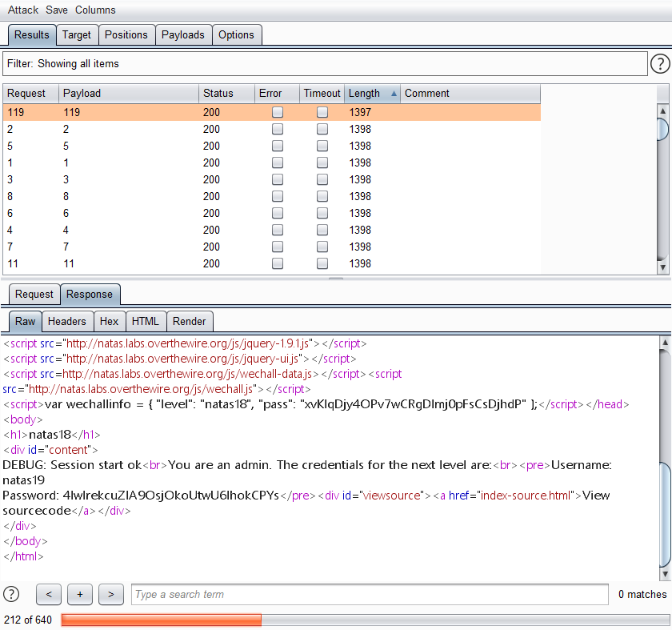672x630 pixels.
Task: Open the Attack menu
Action: point(22,10)
